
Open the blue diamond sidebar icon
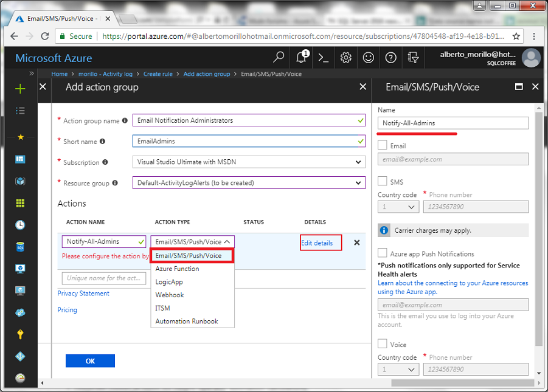click(20, 356)
